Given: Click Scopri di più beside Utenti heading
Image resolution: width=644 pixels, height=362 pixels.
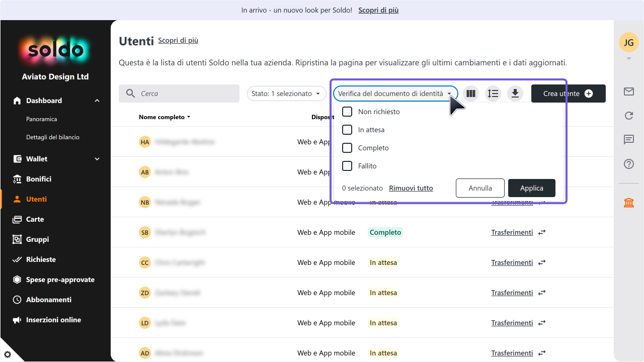Looking at the screenshot, I should pos(178,40).
